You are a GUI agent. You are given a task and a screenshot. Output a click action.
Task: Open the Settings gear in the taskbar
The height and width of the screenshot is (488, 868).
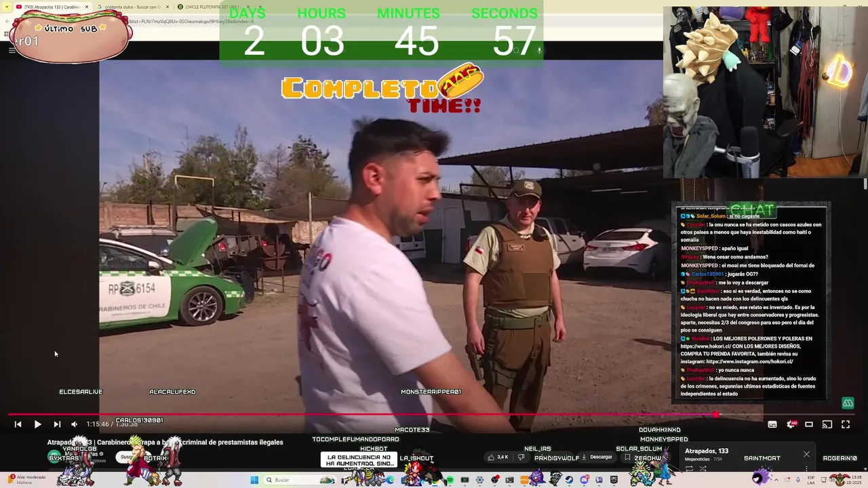click(x=479, y=480)
